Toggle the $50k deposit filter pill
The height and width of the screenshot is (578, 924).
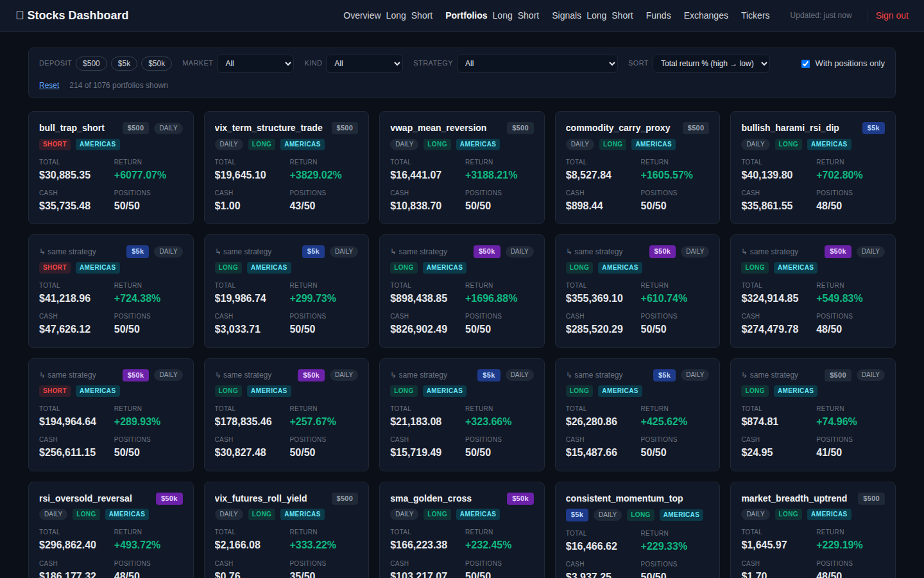(x=157, y=64)
